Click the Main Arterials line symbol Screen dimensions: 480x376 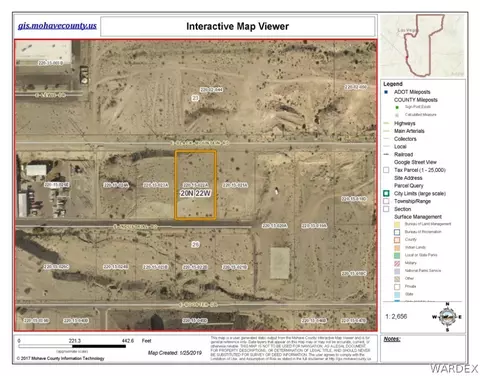pyautogui.click(x=387, y=131)
